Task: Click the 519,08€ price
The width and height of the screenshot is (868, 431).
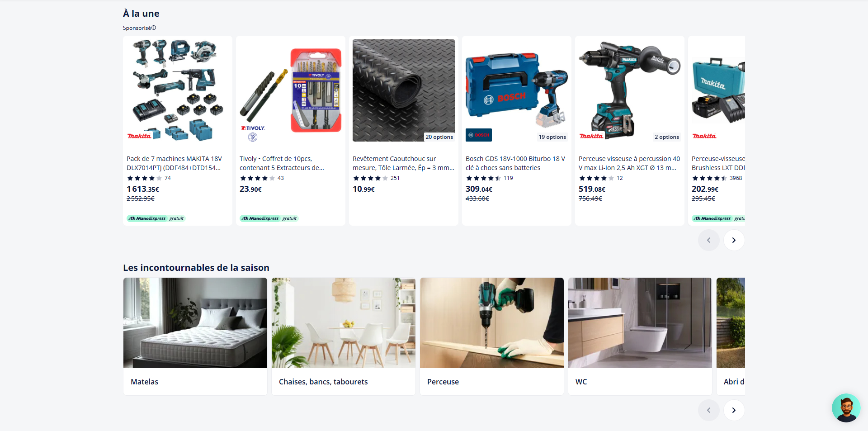Action: click(x=592, y=189)
